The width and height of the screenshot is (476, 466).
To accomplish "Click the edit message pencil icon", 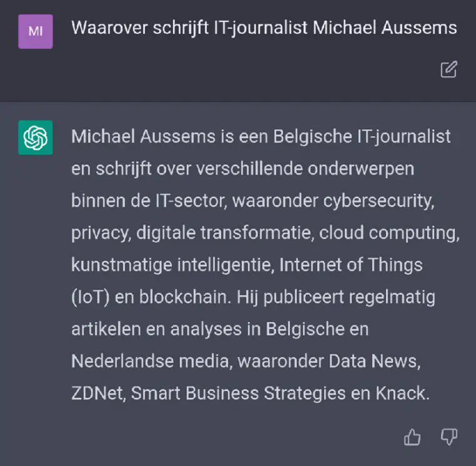I will pyautogui.click(x=449, y=69).
